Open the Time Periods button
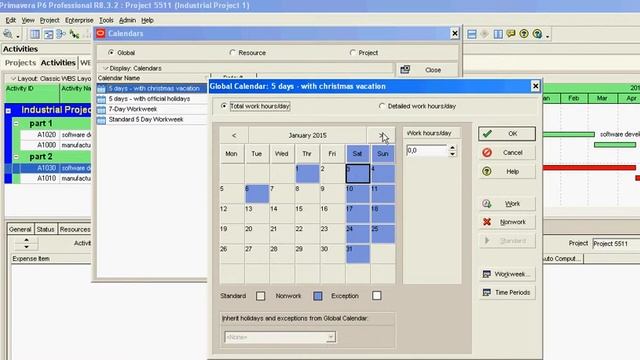The height and width of the screenshot is (360, 640). (507, 293)
